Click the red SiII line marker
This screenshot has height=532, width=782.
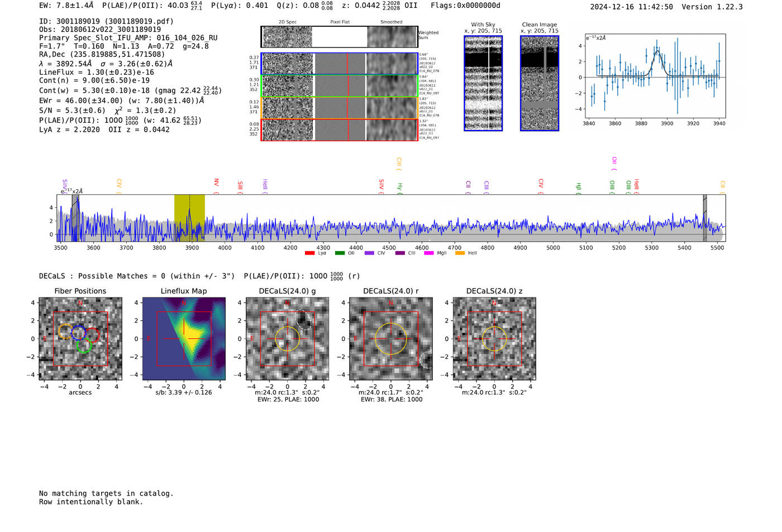point(240,187)
